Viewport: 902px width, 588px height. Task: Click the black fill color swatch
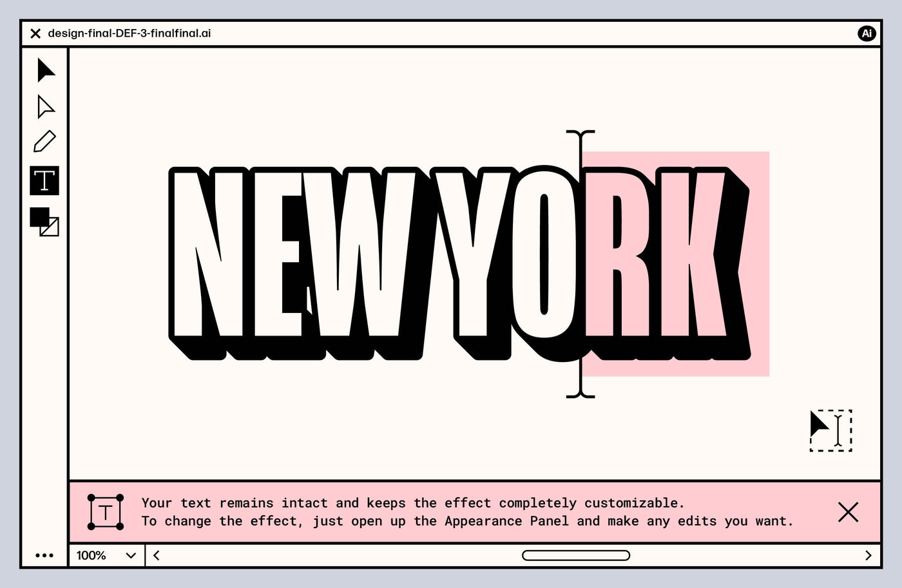point(39,217)
